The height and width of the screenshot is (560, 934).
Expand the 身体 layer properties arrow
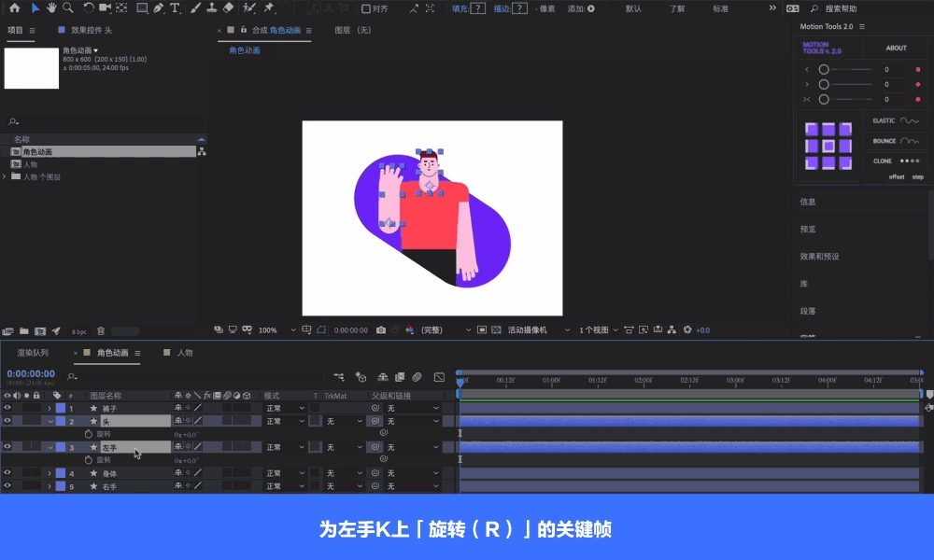50,473
